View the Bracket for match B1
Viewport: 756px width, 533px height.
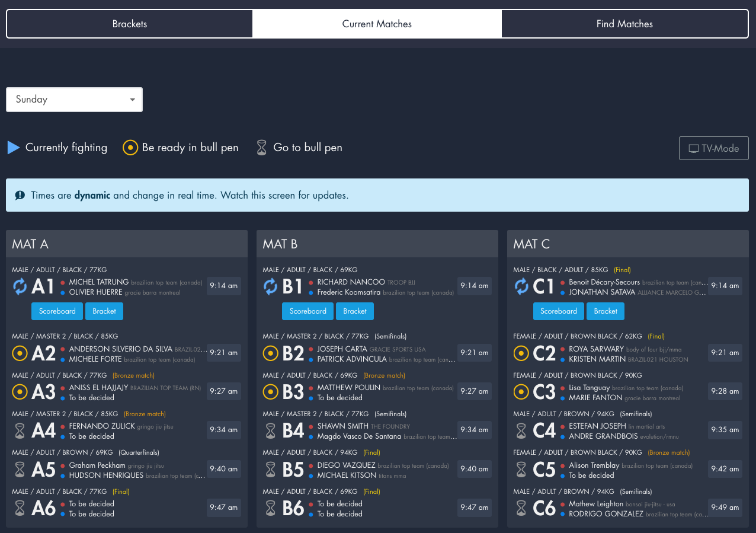[354, 311]
